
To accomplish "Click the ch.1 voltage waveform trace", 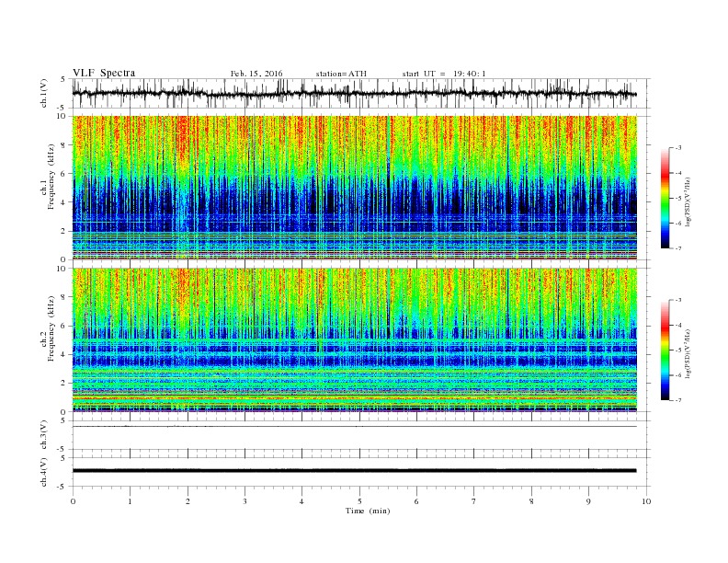I will pos(354,93).
